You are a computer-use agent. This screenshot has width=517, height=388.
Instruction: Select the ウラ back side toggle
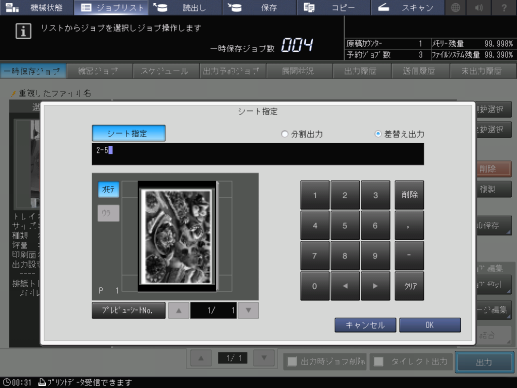pyautogui.click(x=108, y=213)
